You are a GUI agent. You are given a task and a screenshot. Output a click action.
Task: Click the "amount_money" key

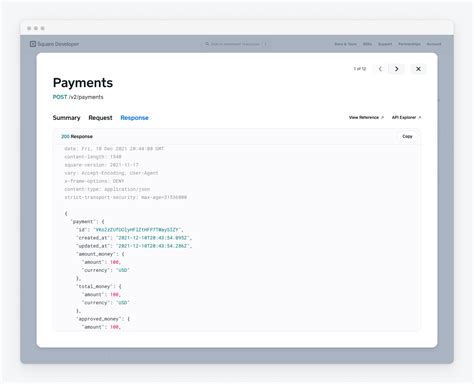(x=96, y=254)
